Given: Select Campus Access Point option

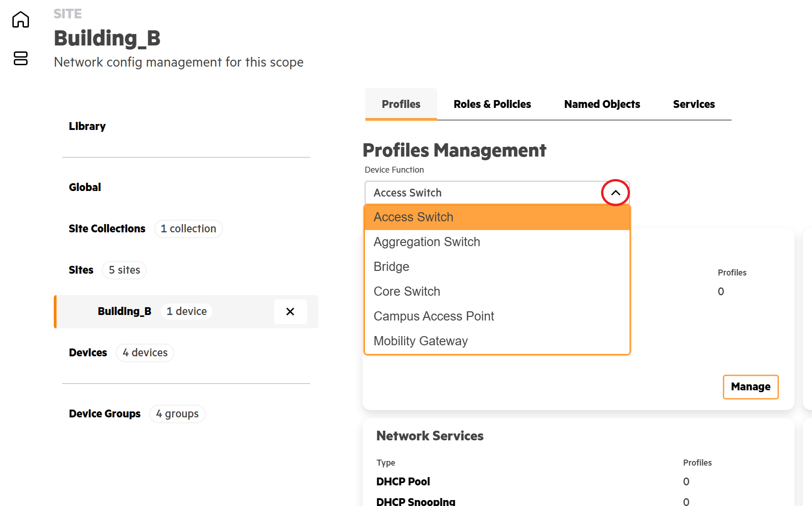Looking at the screenshot, I should tap(433, 316).
